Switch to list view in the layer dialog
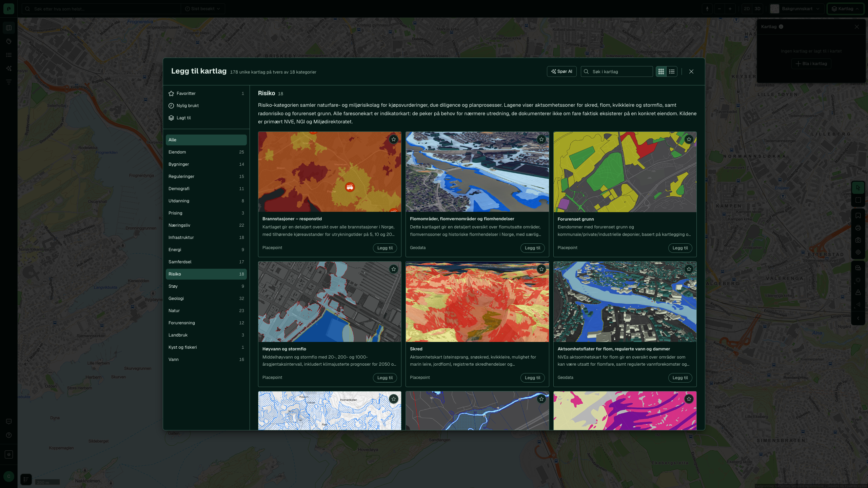The width and height of the screenshot is (868, 488). point(672,72)
